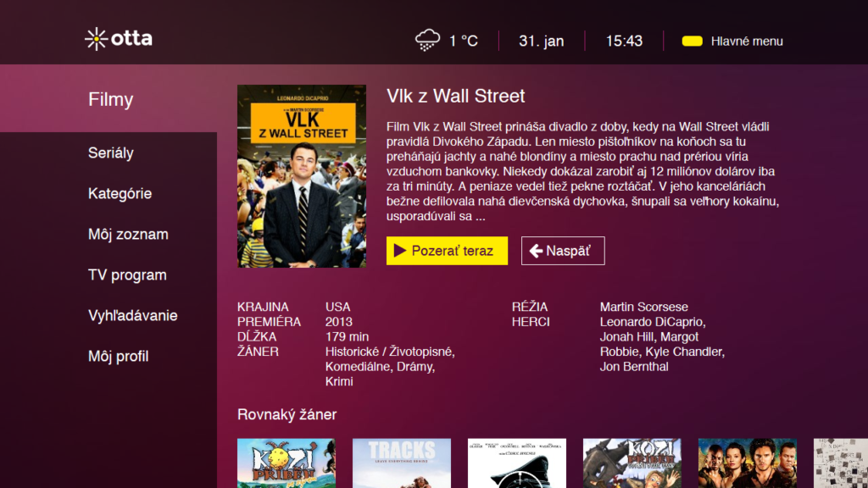The width and height of the screenshot is (868, 488).
Task: Click the Vlk z Wall Street poster
Action: click(302, 176)
